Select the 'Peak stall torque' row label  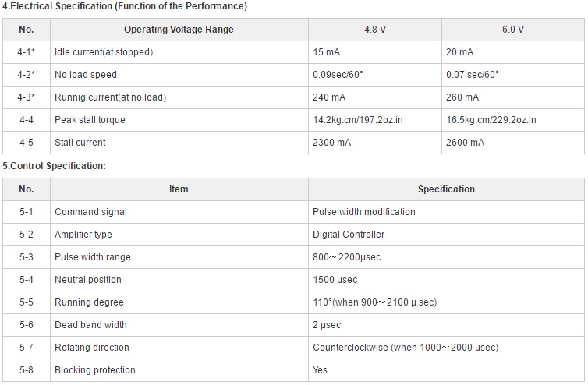[x=90, y=120]
